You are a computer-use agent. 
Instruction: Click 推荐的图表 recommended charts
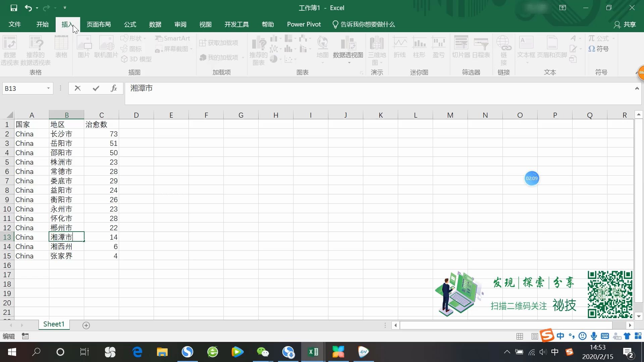coord(259,51)
